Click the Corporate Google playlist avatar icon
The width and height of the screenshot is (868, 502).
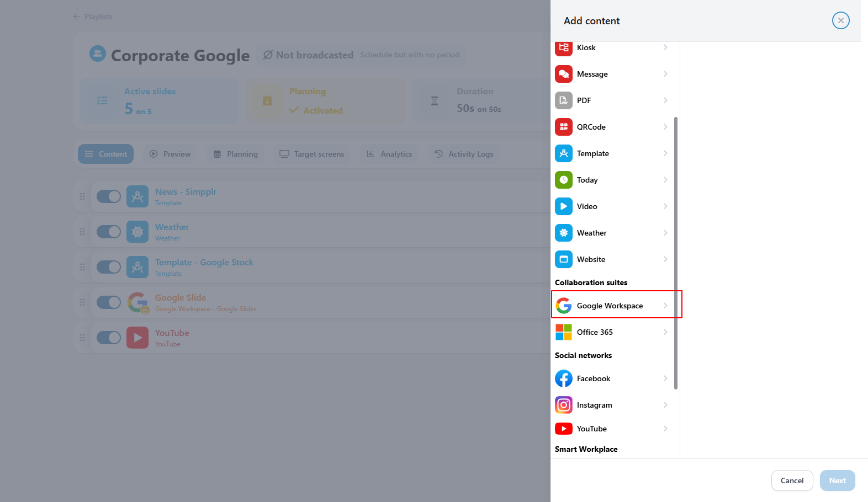98,54
